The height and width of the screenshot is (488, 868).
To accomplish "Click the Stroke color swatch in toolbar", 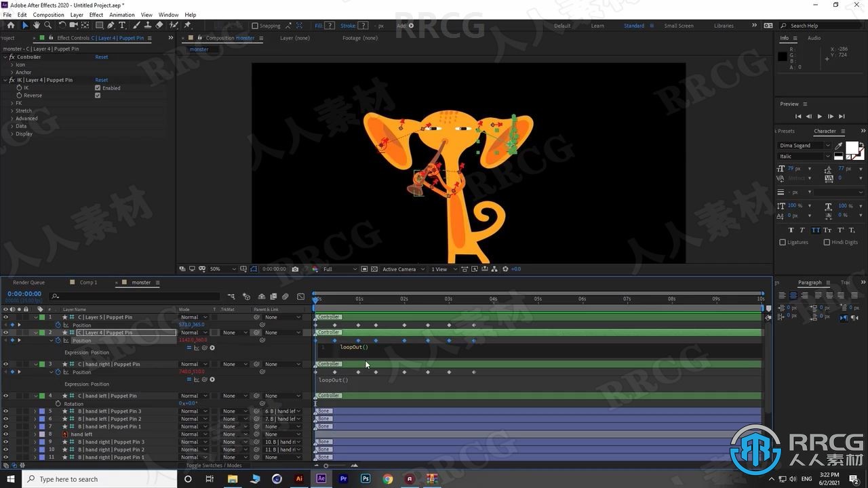I will pyautogui.click(x=364, y=26).
